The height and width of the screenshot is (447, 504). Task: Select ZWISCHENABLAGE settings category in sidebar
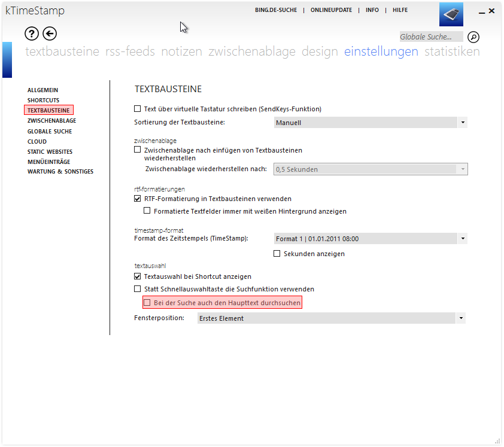(x=51, y=121)
